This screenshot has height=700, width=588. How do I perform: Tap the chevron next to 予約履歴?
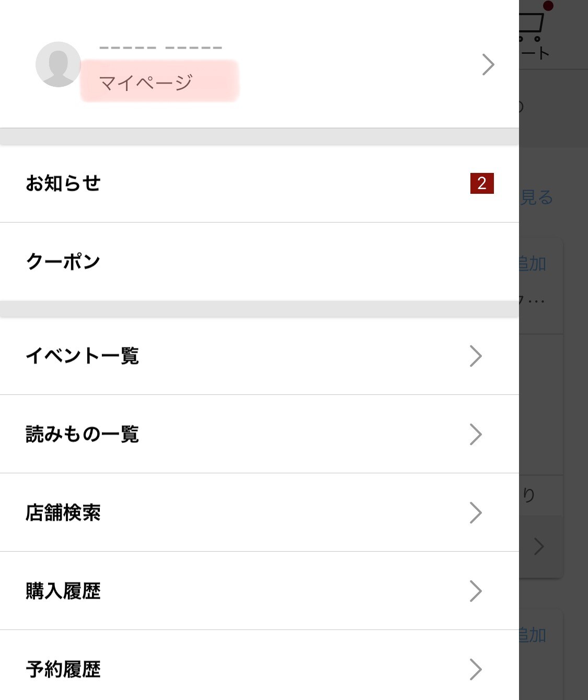475,669
